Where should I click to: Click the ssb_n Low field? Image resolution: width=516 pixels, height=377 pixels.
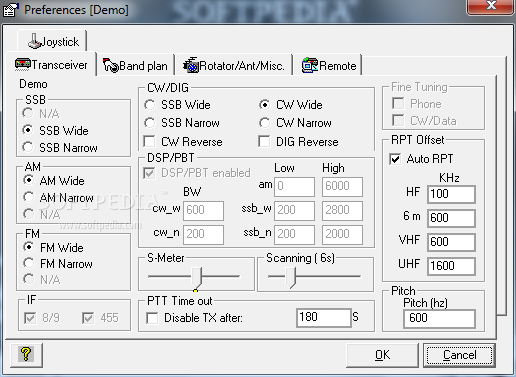tap(294, 234)
